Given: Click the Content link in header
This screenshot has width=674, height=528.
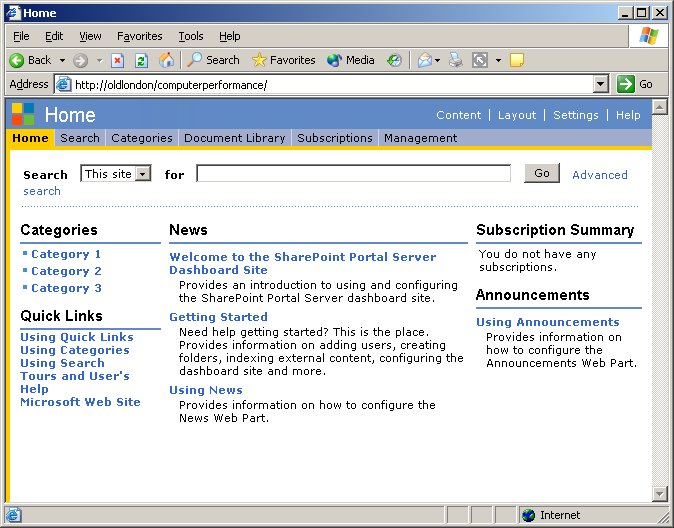Looking at the screenshot, I should 459,115.
